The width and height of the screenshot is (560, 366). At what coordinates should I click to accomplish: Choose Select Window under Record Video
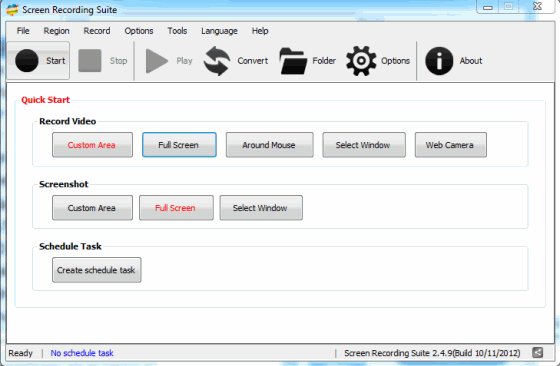click(364, 145)
